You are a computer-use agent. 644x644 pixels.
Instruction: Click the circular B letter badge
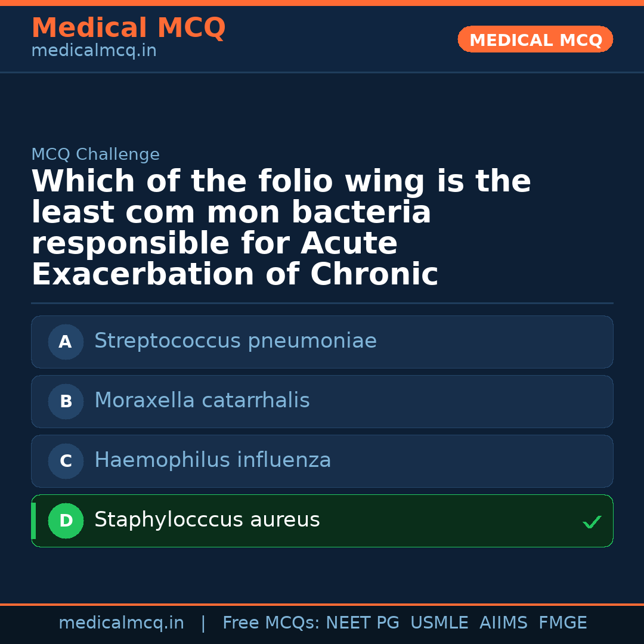(x=66, y=401)
